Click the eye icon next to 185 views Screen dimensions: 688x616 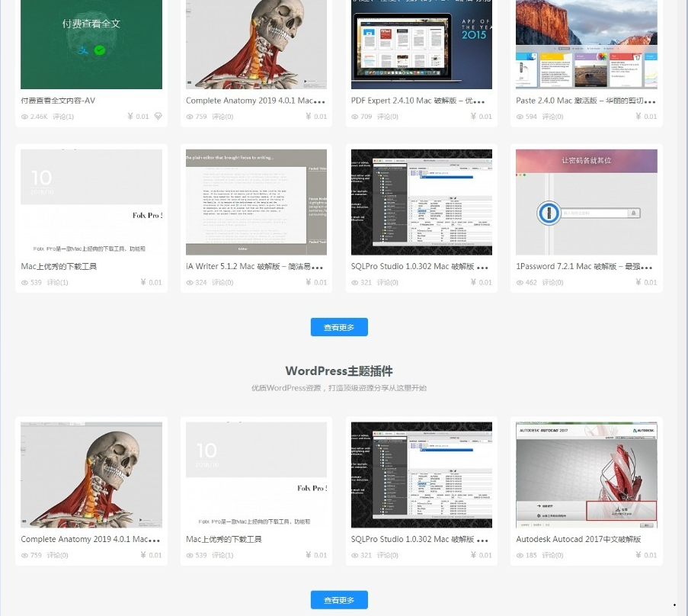point(520,556)
